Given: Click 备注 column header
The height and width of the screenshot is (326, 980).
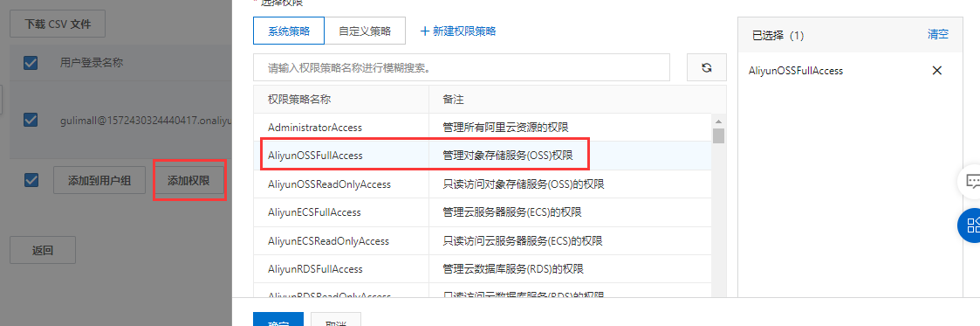Looking at the screenshot, I should point(453,100).
